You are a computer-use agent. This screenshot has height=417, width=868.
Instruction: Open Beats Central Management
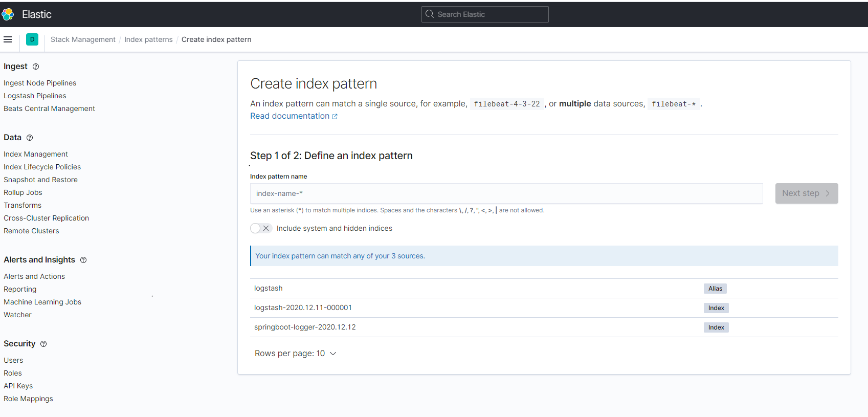[49, 108]
